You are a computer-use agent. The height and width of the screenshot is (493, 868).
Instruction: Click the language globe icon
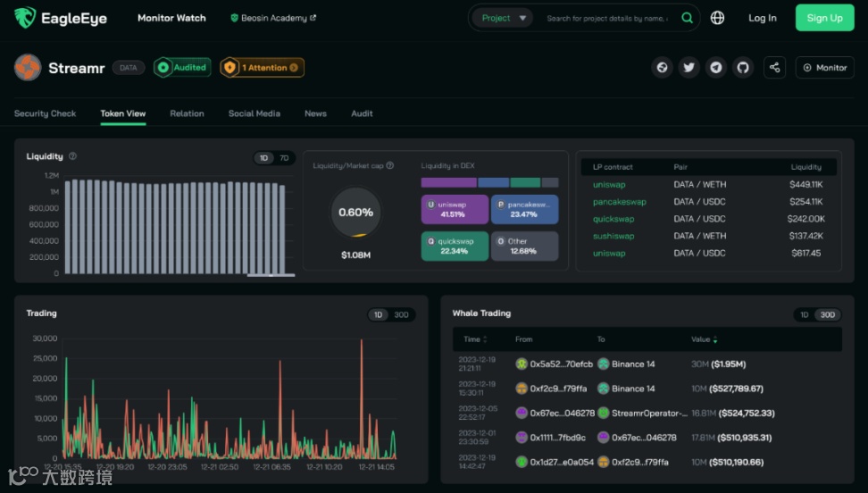coord(717,18)
